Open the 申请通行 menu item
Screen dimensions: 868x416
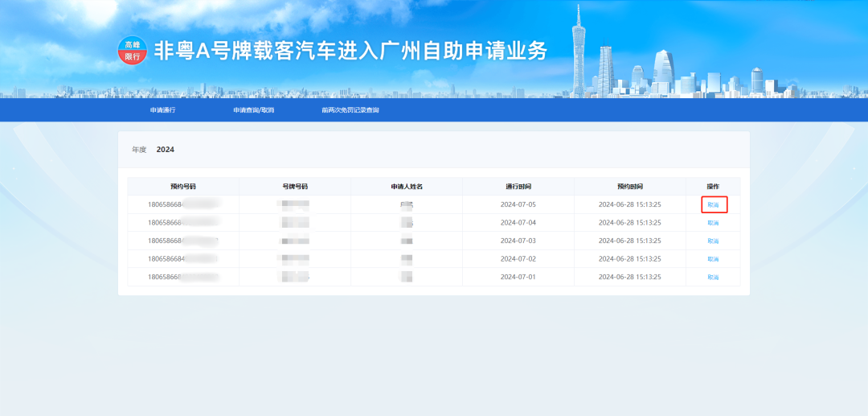pyautogui.click(x=162, y=110)
